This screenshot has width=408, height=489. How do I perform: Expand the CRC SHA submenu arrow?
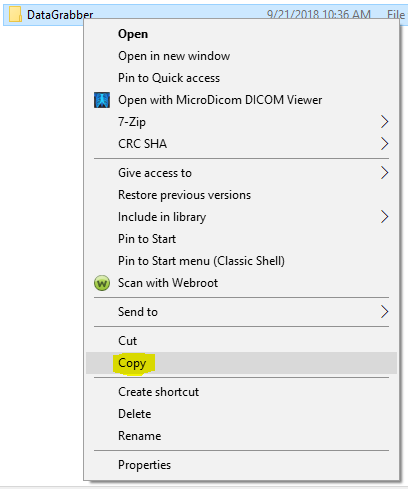385,144
